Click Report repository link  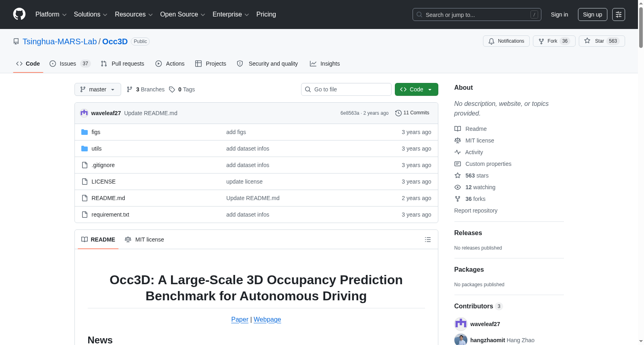(476, 211)
